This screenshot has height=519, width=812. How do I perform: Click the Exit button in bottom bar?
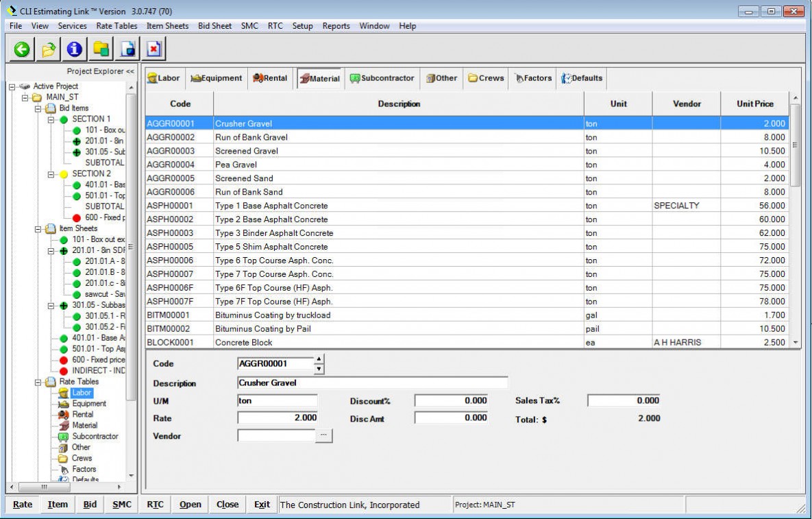click(x=262, y=505)
